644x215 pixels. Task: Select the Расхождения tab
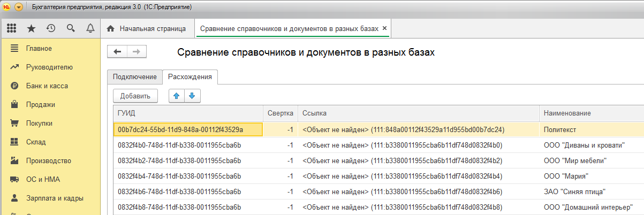190,76
